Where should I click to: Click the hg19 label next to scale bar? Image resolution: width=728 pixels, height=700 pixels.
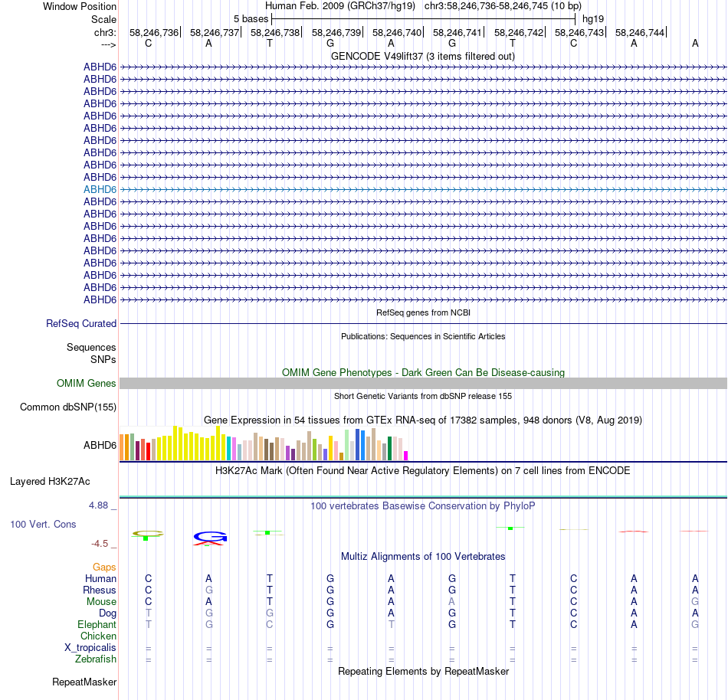593,19
